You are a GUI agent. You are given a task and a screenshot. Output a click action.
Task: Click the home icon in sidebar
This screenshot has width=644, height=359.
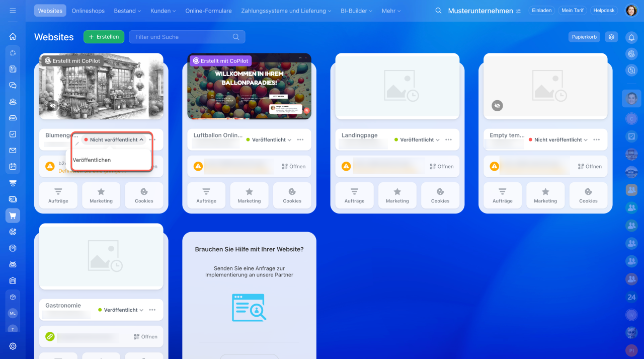[13, 36]
